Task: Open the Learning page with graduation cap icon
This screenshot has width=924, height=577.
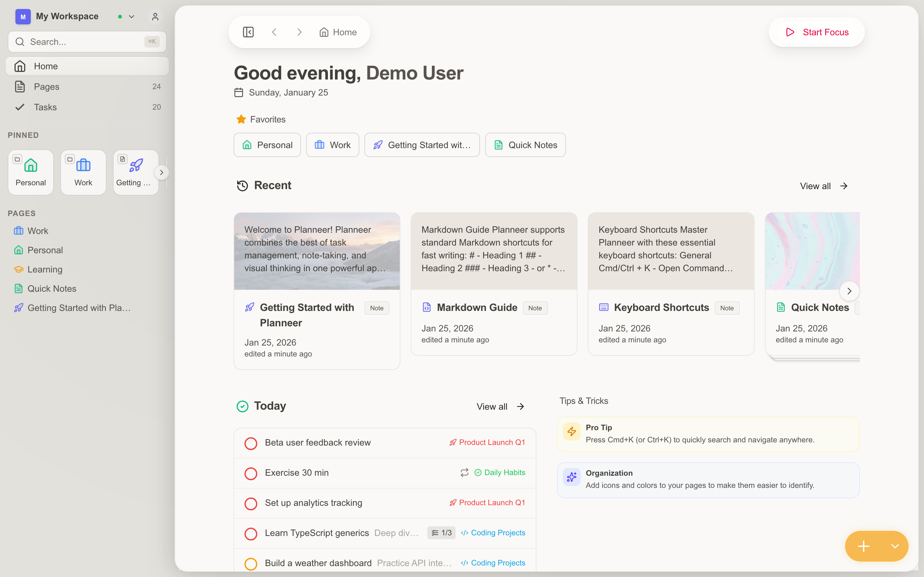Action: coord(44,269)
